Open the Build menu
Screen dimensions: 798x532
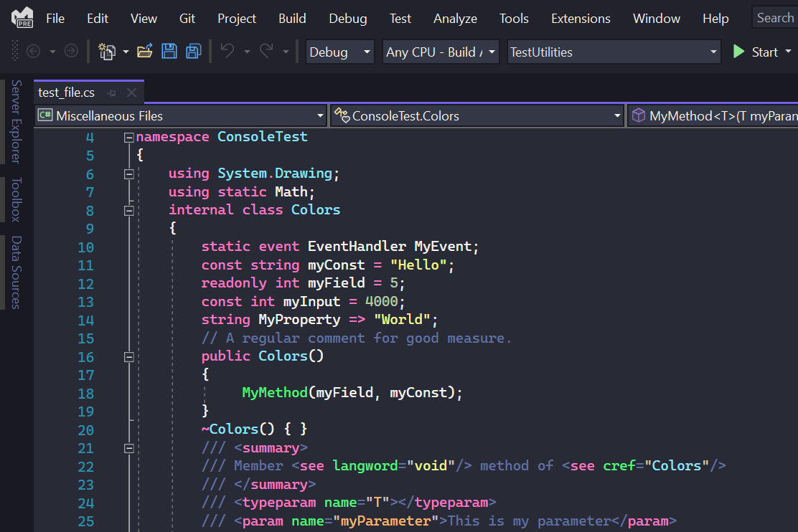click(291, 19)
